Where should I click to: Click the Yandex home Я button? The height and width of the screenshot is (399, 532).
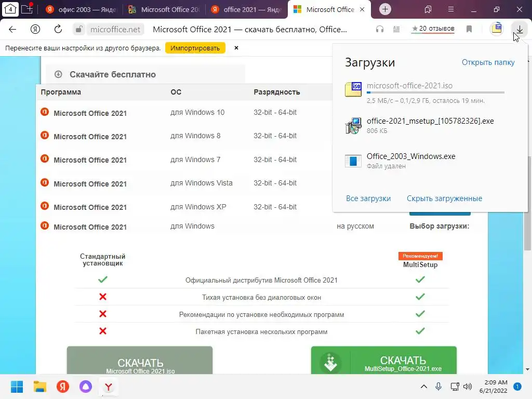click(x=35, y=29)
